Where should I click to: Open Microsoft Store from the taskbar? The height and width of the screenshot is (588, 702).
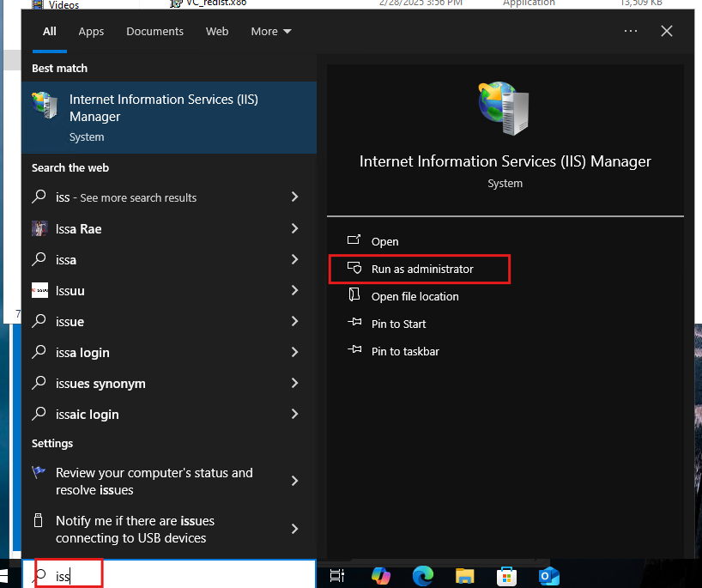(507, 576)
